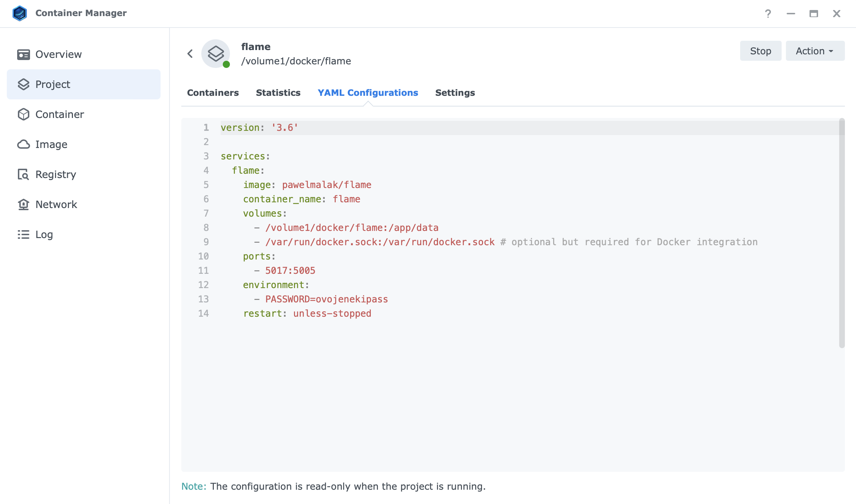856x504 pixels.
Task: Stop the flame project
Action: click(x=761, y=51)
